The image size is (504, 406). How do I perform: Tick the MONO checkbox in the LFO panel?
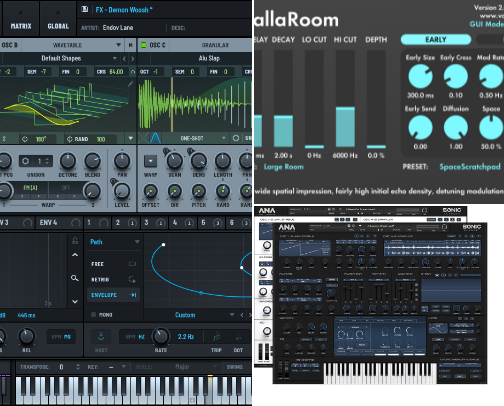93,314
